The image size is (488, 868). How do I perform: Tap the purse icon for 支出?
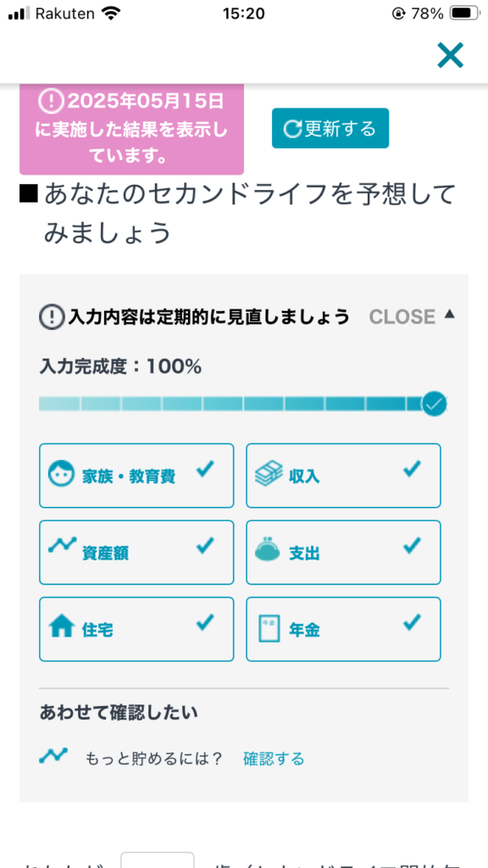click(269, 549)
